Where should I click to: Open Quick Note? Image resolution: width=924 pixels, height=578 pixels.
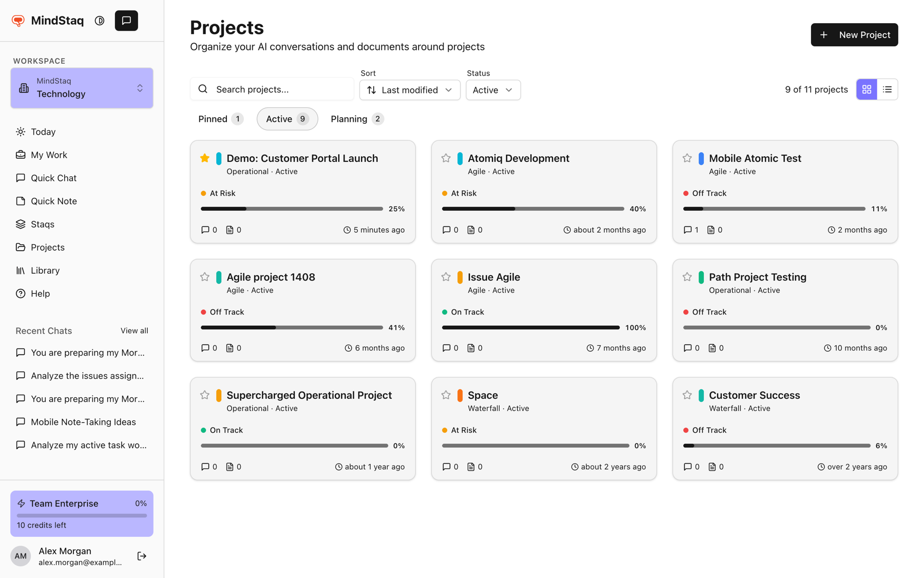tap(82, 201)
